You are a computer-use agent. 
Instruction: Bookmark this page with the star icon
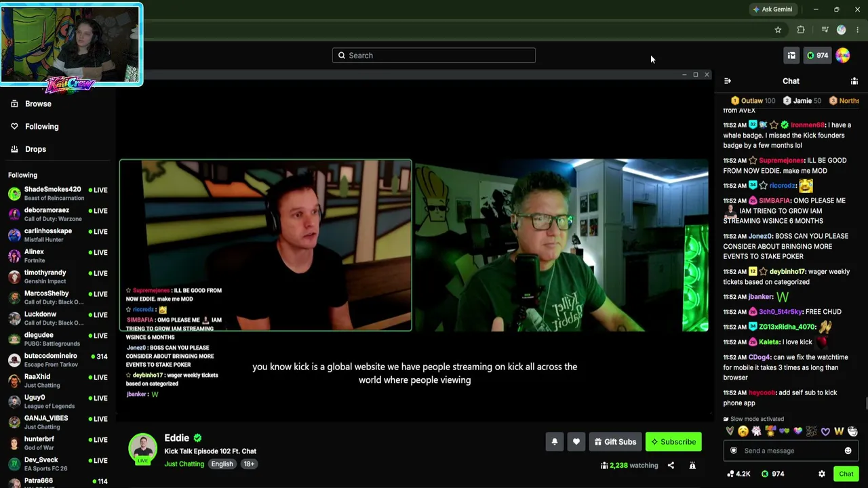[778, 30]
